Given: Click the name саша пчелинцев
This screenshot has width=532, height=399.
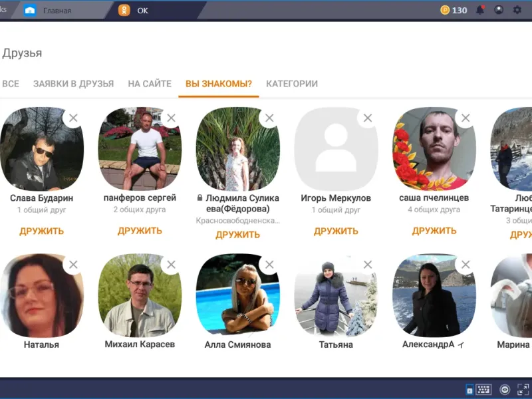Looking at the screenshot, I should pyautogui.click(x=434, y=198).
